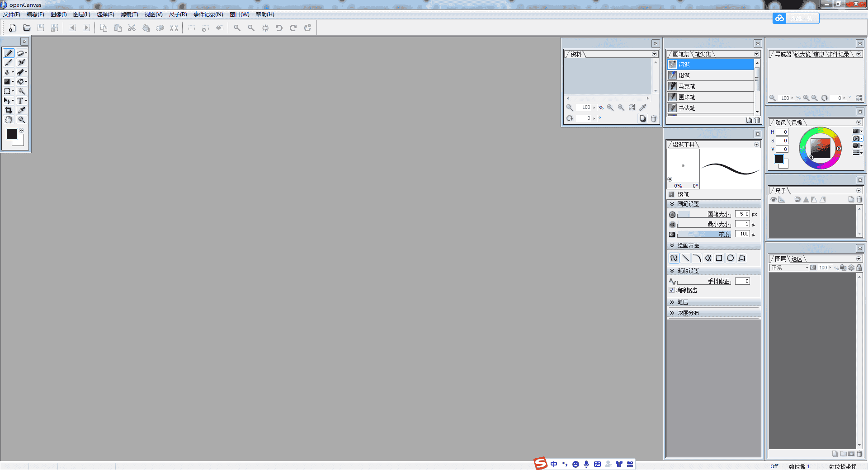Delete material using the trash button
The image size is (868, 470).
click(654, 118)
